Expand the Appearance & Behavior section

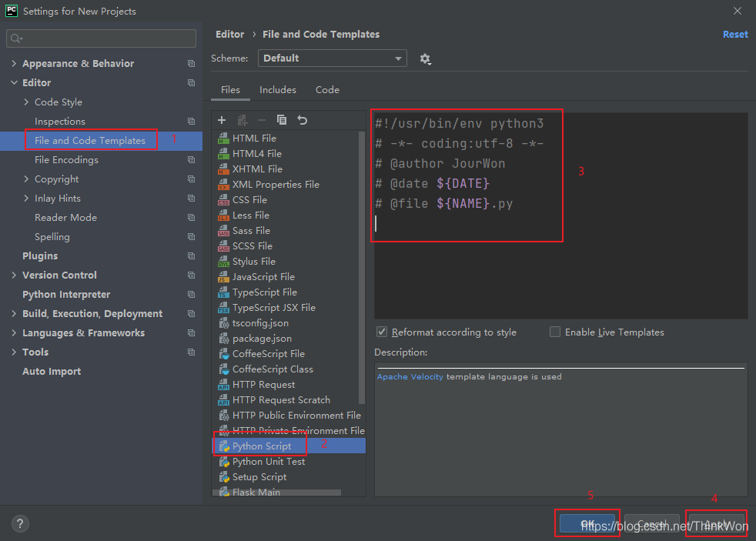tap(14, 64)
